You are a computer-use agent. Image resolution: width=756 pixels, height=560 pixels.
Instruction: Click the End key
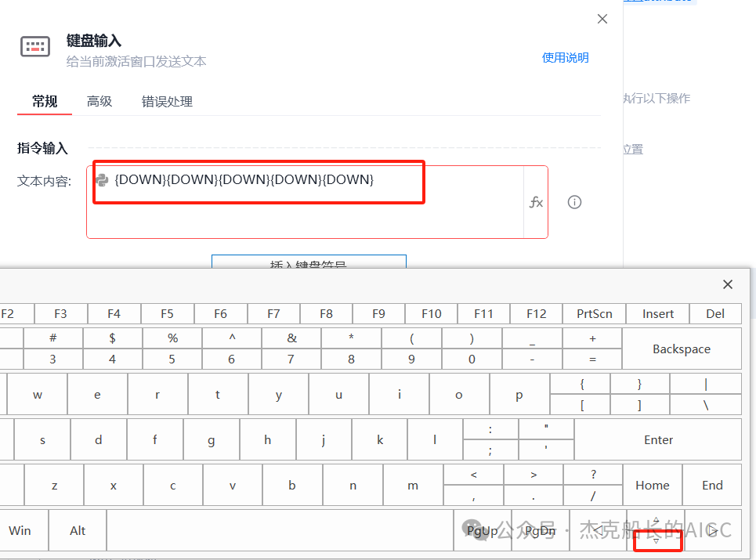point(712,485)
